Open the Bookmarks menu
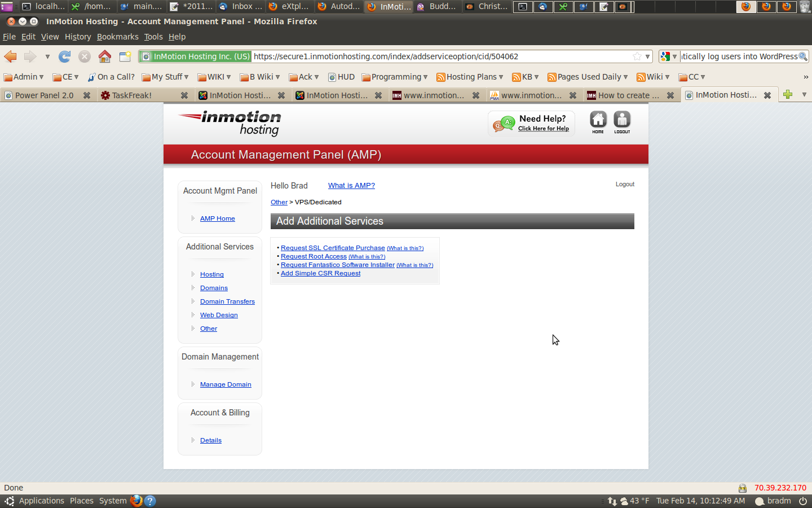The width and height of the screenshot is (812, 508). click(x=117, y=37)
